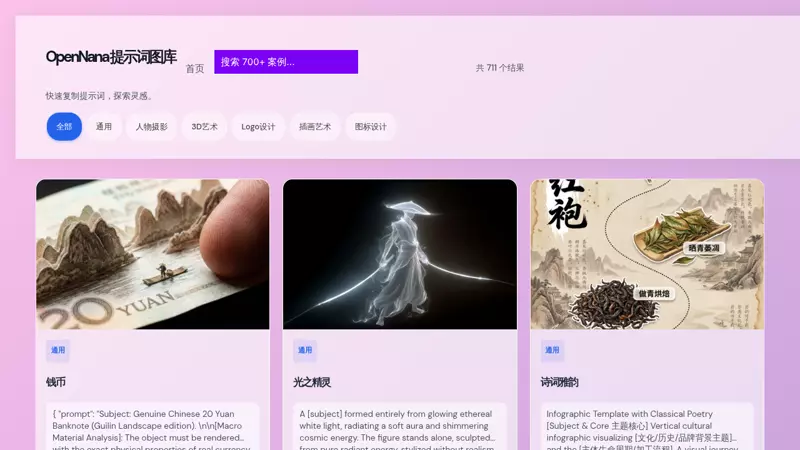Open the 首页 navigation link
800x450 pixels.
[195, 68]
